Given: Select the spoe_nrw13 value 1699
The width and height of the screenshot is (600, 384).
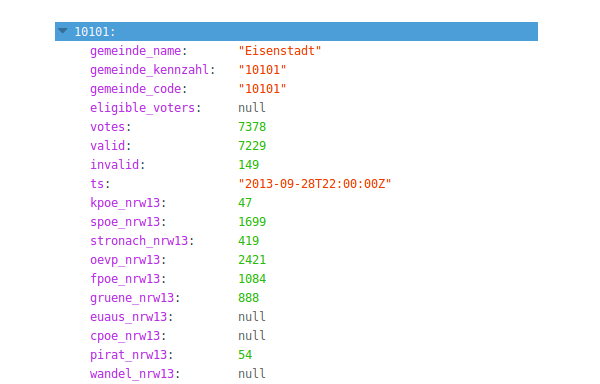Looking at the screenshot, I should tap(252, 222).
